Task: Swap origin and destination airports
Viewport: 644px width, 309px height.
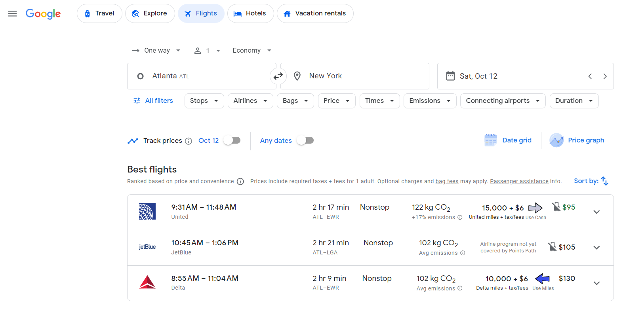Action: pyautogui.click(x=278, y=76)
